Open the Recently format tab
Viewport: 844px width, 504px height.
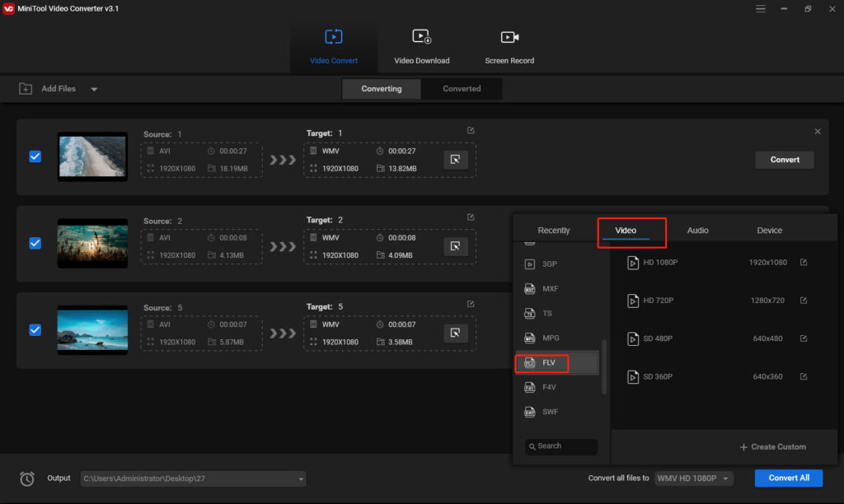click(553, 231)
